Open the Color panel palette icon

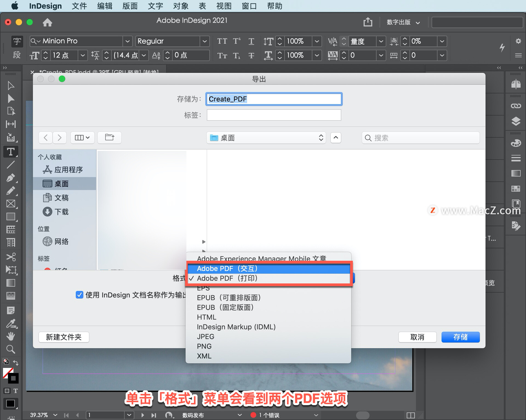pyautogui.click(x=516, y=143)
